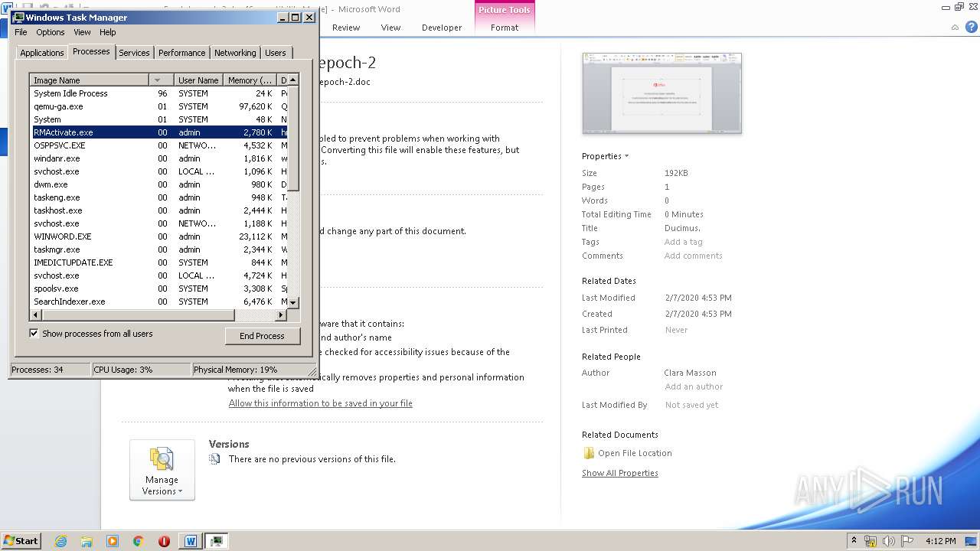Image resolution: width=980 pixels, height=551 pixels.
Task: Select the RMActivate.exe process row
Action: coord(158,132)
